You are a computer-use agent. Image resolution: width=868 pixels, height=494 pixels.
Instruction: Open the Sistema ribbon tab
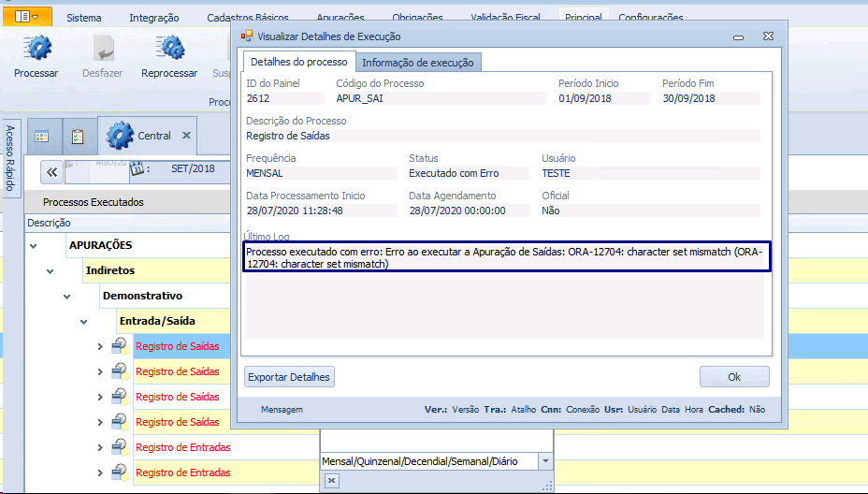(x=84, y=18)
